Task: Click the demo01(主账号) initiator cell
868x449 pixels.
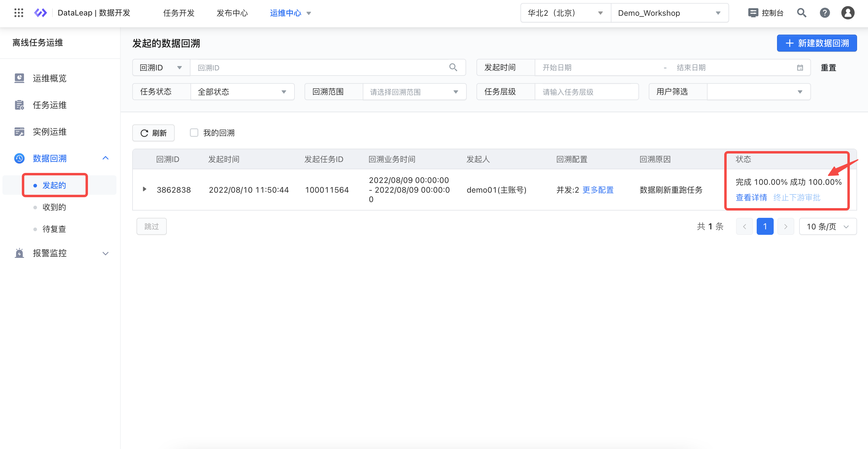Action: 496,190
